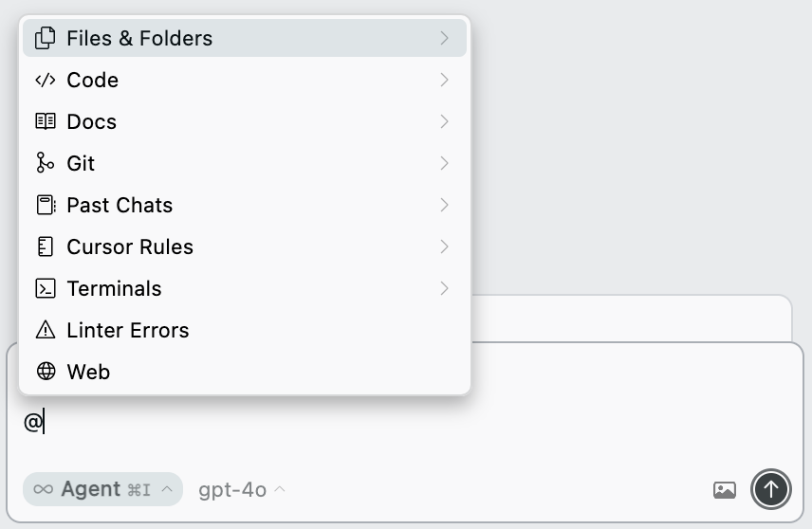Click the Cursor Rules icon
This screenshot has width=812, height=529.
coord(45,247)
